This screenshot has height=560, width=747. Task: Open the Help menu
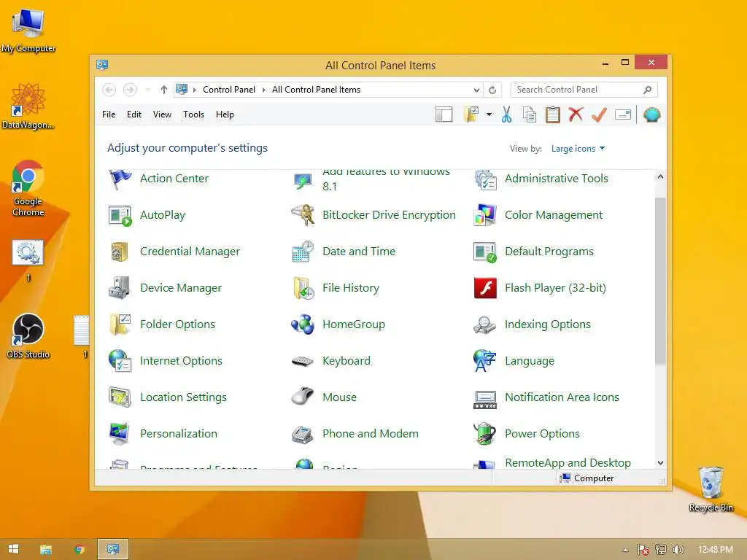coord(225,114)
